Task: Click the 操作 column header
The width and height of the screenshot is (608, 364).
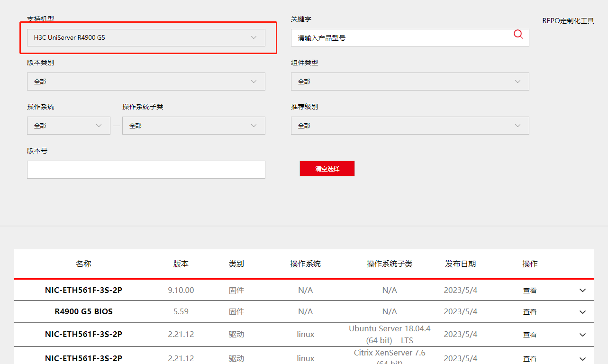Action: point(530,264)
